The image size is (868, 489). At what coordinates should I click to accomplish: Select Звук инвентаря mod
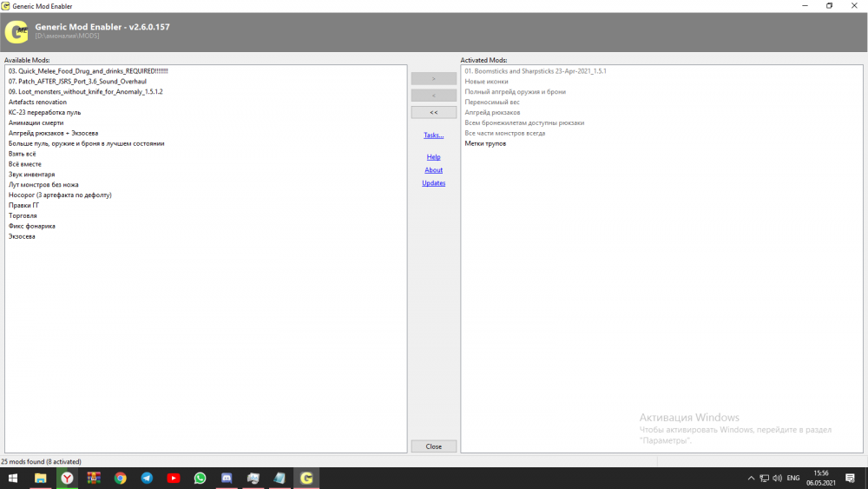tap(31, 175)
